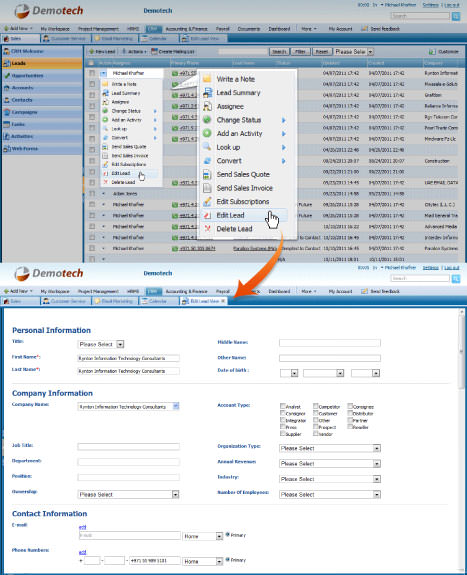Click Assignee in the magnified menu
The width and height of the screenshot is (467, 575).
(x=230, y=106)
